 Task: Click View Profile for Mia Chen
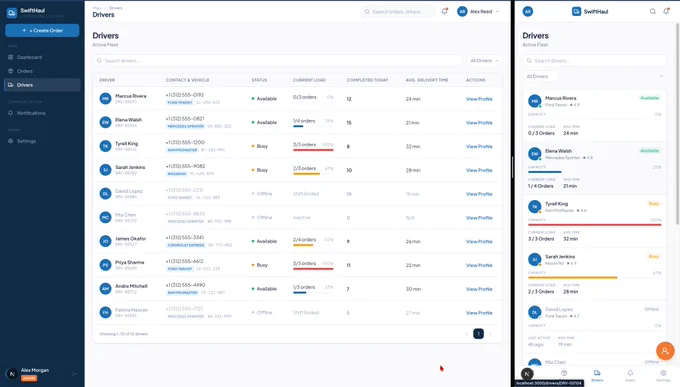[479, 218]
